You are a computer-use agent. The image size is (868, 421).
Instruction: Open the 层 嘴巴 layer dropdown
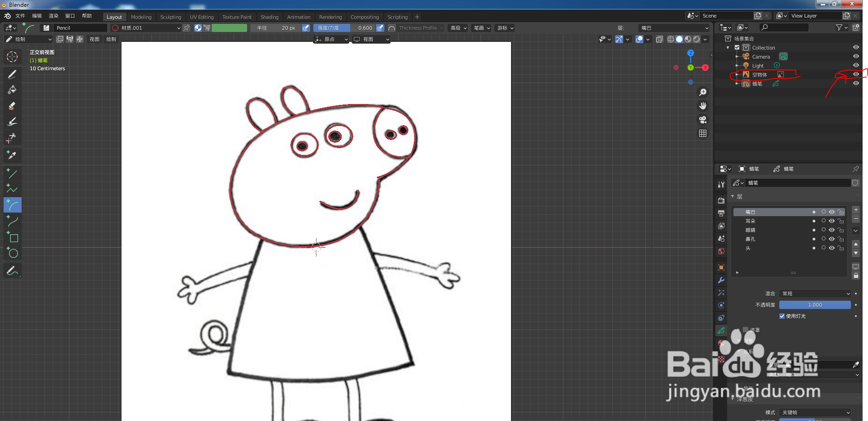[674, 28]
